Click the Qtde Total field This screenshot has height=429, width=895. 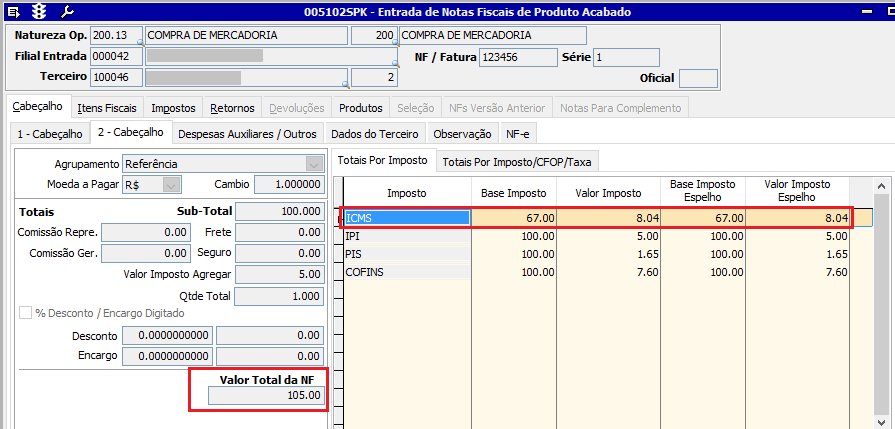click(x=280, y=296)
